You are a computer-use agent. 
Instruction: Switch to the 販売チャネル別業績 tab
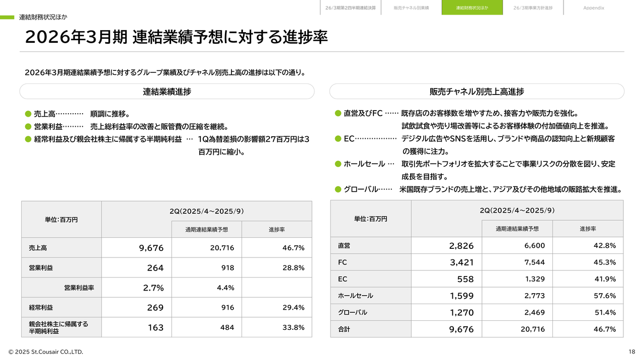411,8
